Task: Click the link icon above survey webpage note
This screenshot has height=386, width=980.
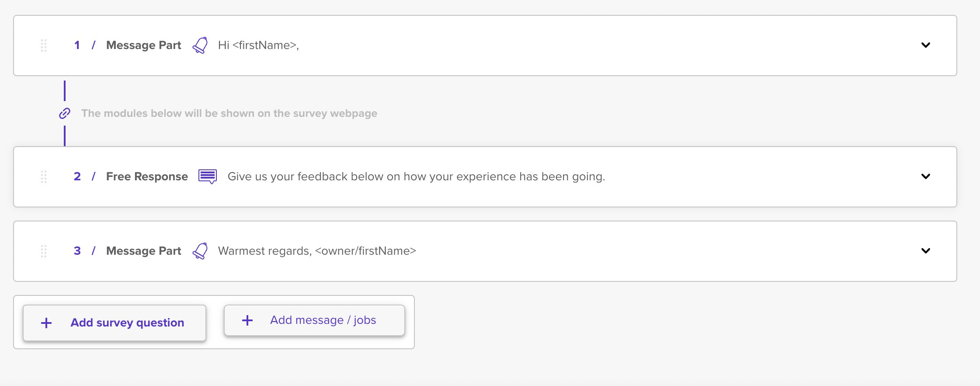Action: click(x=65, y=113)
